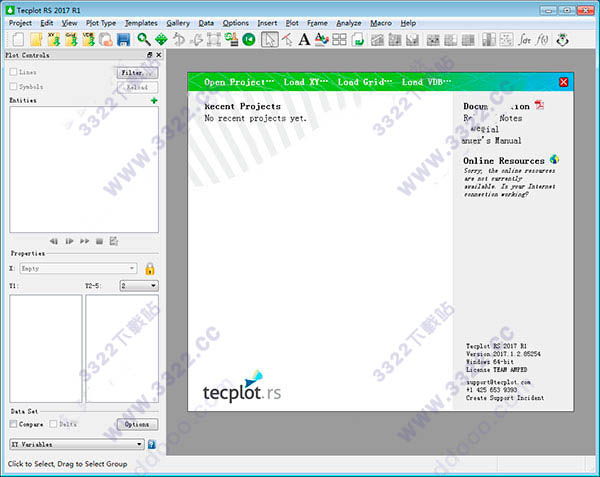
Task: Click the integrate ∫dt toolbar icon
Action: (525, 39)
